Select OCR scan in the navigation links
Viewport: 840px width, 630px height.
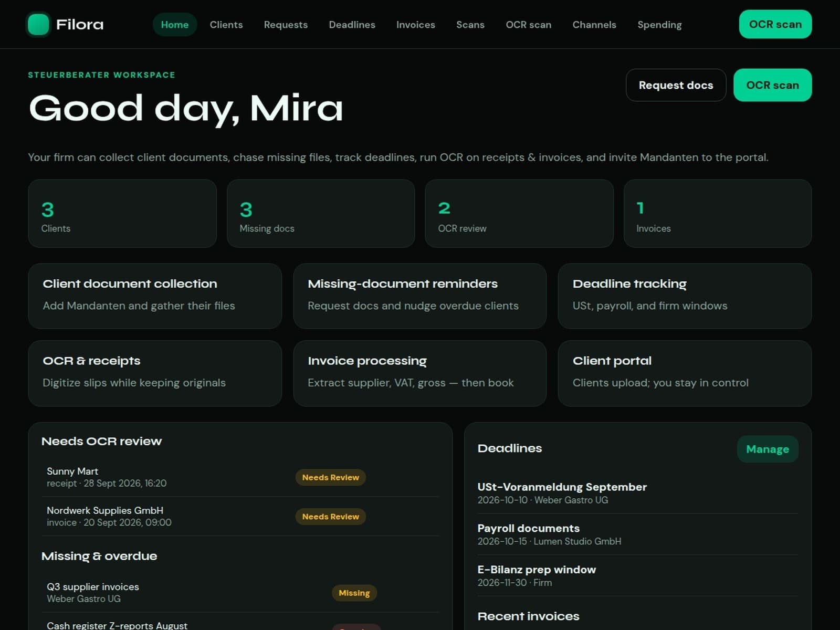[528, 25]
